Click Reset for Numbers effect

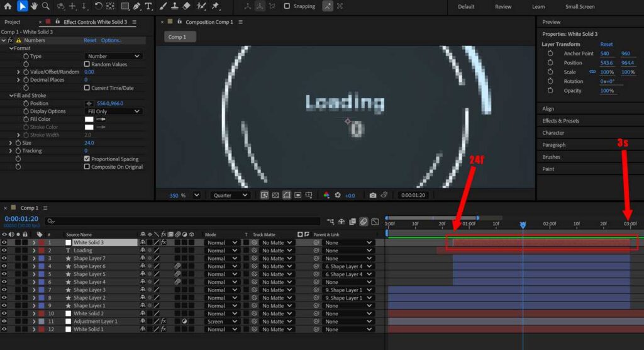click(89, 40)
